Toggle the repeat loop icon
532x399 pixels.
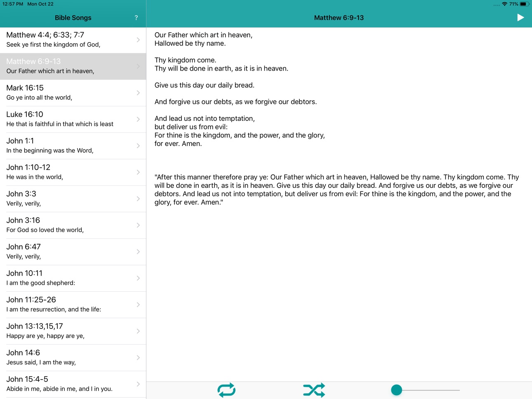click(x=226, y=390)
